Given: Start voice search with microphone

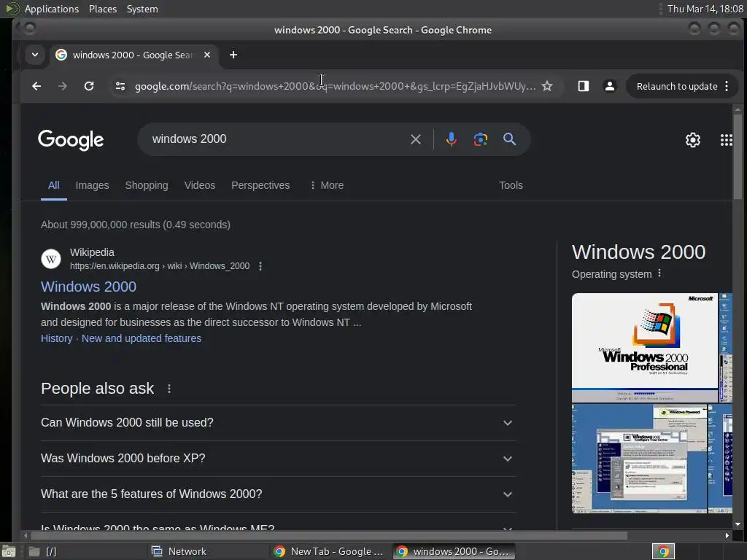Looking at the screenshot, I should [451, 139].
